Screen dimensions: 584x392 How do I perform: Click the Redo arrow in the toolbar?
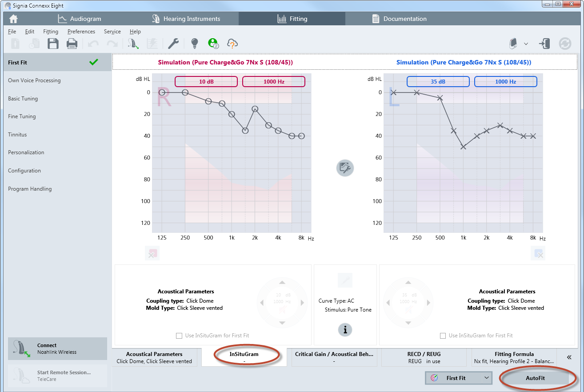(112, 44)
